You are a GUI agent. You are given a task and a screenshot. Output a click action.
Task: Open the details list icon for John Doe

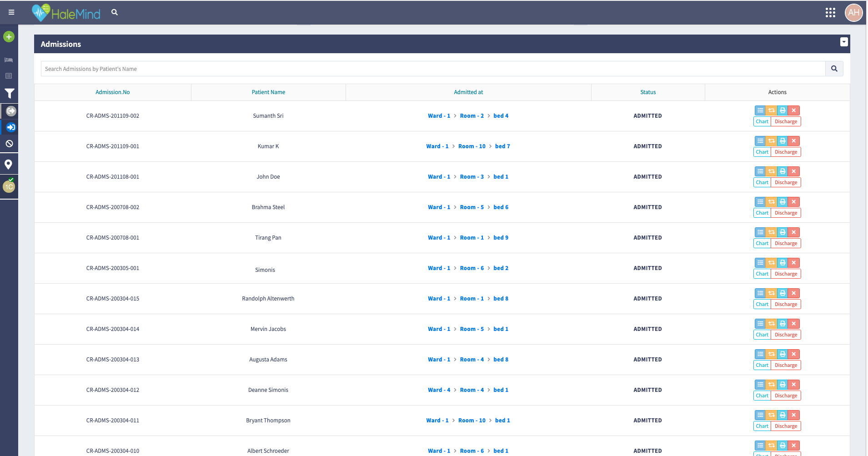tap(760, 171)
